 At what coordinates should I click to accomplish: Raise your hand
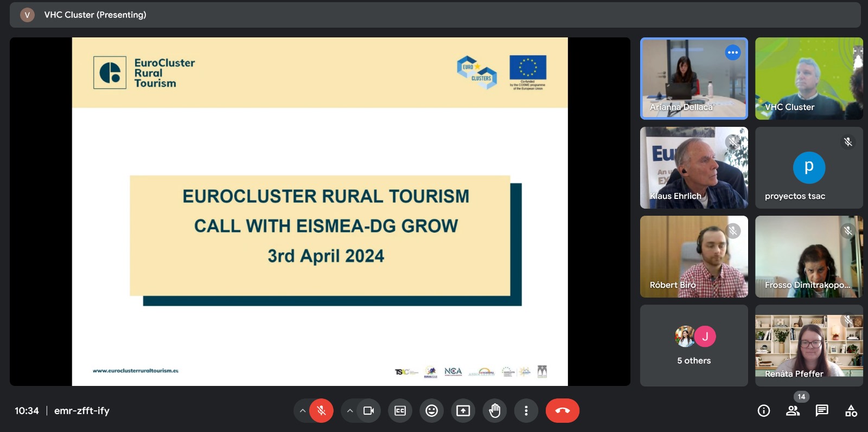494,411
